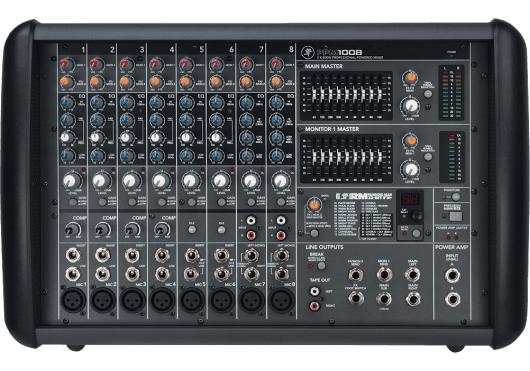Screen dimensions: 530x371
Task: Click FX FOOT SWITCH jack
Action: click(x=356, y=299)
